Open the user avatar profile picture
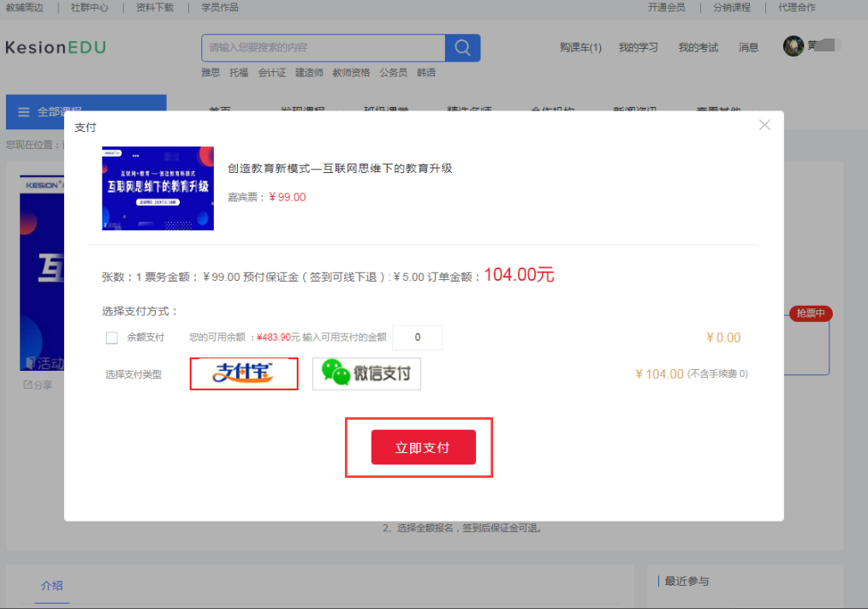The height and width of the screenshot is (609, 868). pyautogui.click(x=794, y=46)
